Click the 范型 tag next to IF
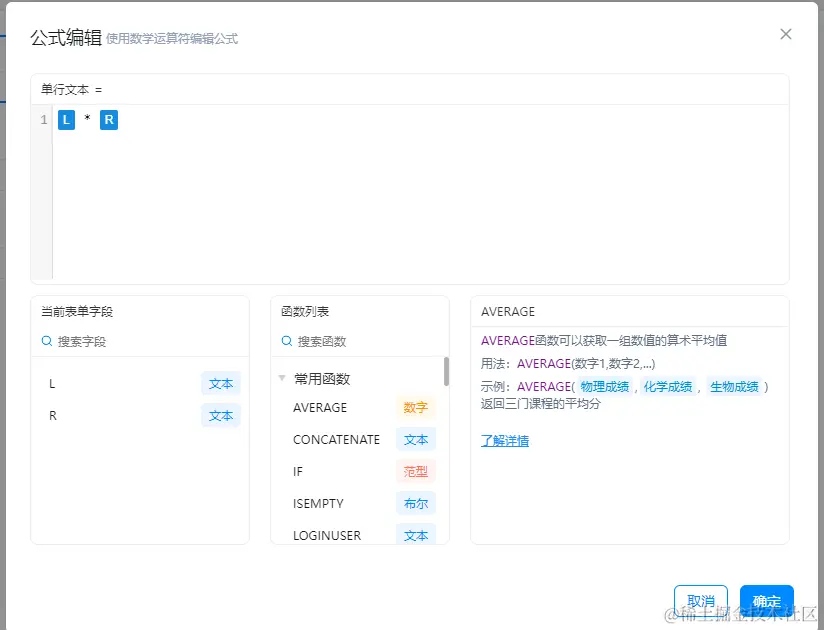Viewport: 824px width, 630px height. tap(416, 472)
